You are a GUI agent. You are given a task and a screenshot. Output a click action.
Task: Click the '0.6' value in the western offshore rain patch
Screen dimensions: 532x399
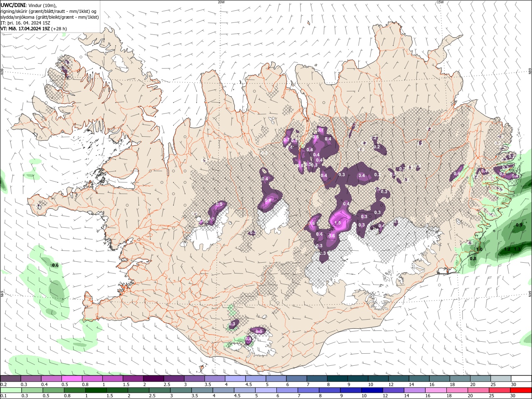(55, 265)
